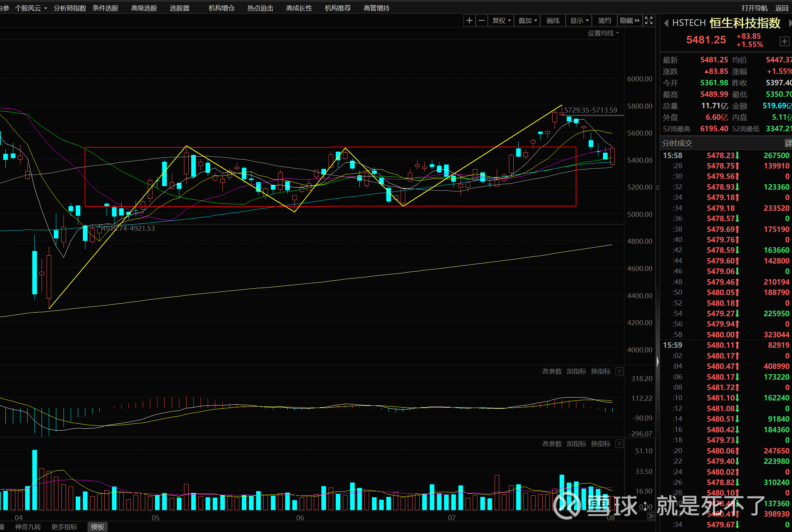Open 个股风云 dropdown menu
Screen dimensions: 792x532
tap(31, 8)
